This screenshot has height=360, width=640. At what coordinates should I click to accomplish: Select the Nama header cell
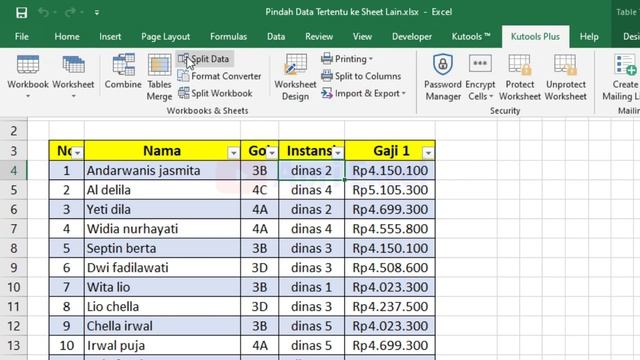tap(162, 151)
